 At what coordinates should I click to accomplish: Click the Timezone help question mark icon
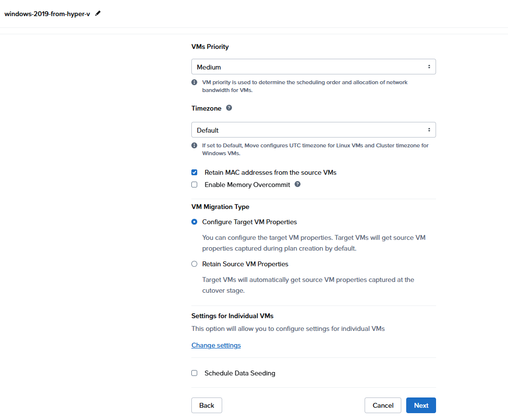(x=229, y=108)
